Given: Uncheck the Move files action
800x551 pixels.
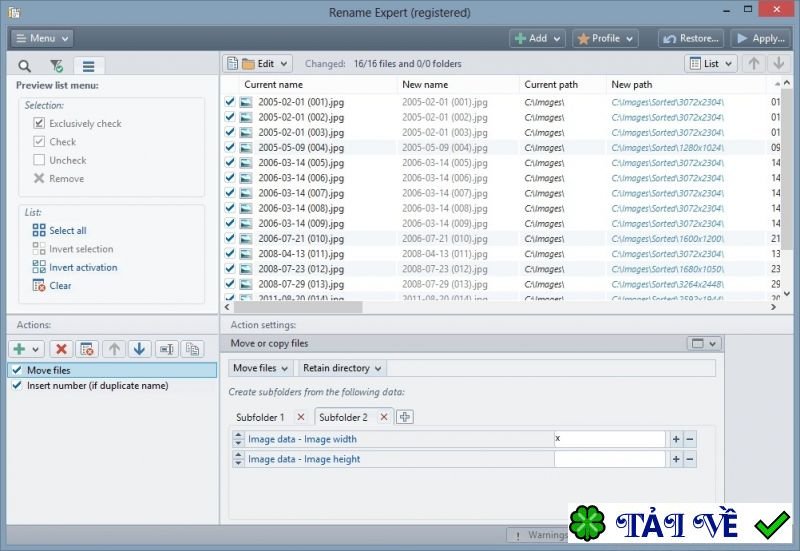Looking at the screenshot, I should [x=16, y=370].
